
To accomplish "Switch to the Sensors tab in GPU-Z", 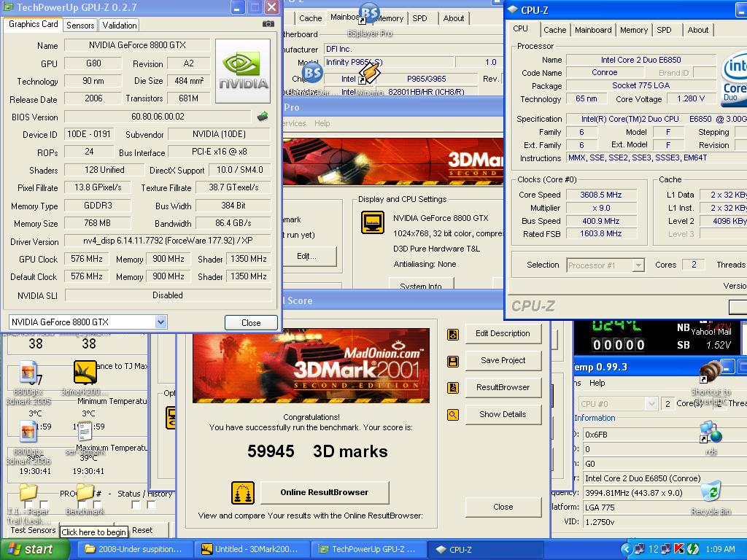I will pos(80,26).
